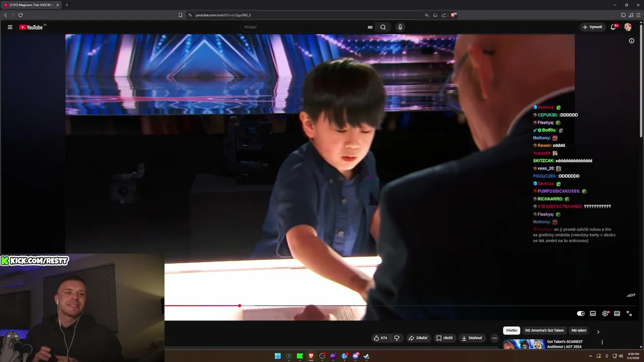
Task: Click the Zdieľať share button
Action: [x=418, y=338]
